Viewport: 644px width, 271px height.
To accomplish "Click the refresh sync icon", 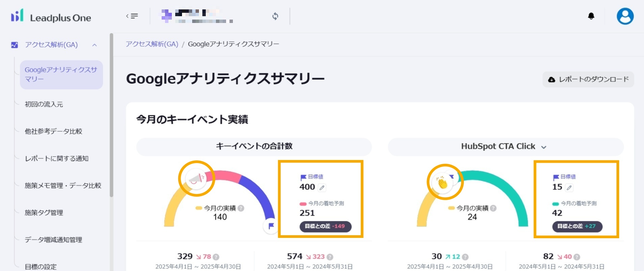I will click(x=275, y=16).
